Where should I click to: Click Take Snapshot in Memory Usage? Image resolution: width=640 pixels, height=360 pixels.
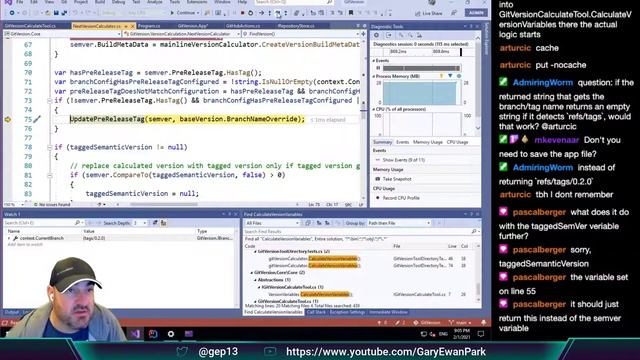point(397,179)
